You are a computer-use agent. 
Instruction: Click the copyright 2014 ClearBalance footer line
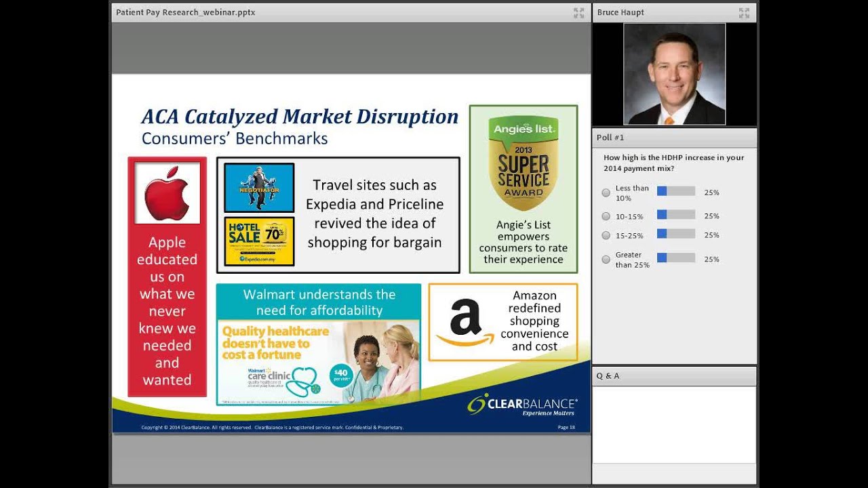pos(272,428)
